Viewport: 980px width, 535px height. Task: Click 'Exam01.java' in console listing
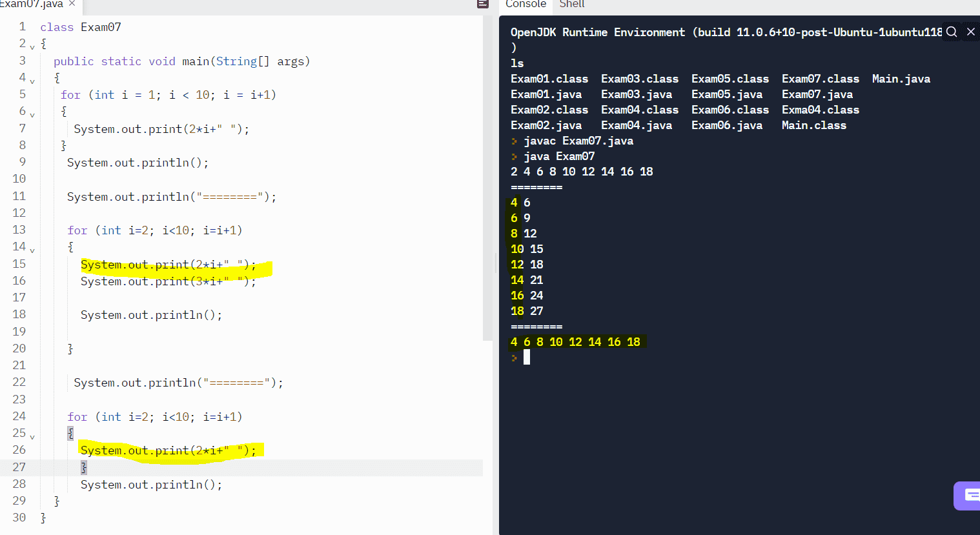click(x=546, y=94)
